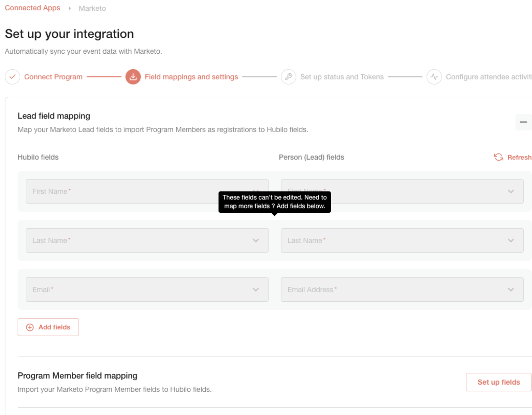Image resolution: width=532 pixels, height=415 pixels.
Task: Open the Hubilo First Name dropdown
Action: 147,191
